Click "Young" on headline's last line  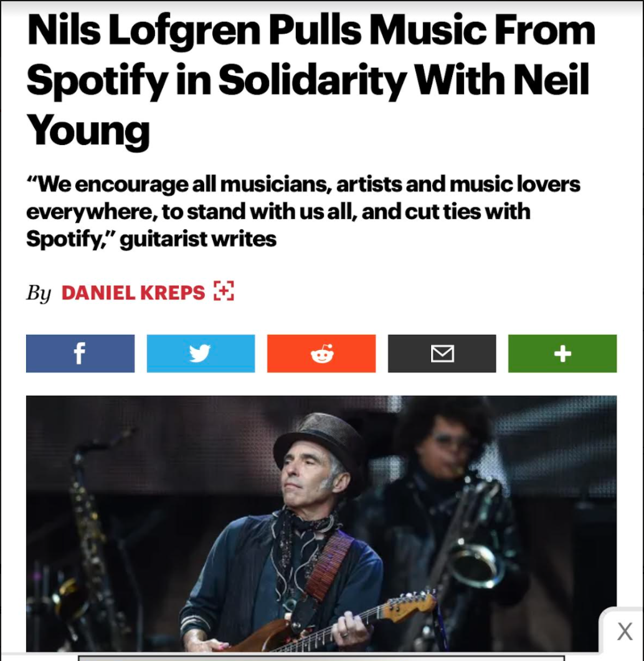point(88,130)
